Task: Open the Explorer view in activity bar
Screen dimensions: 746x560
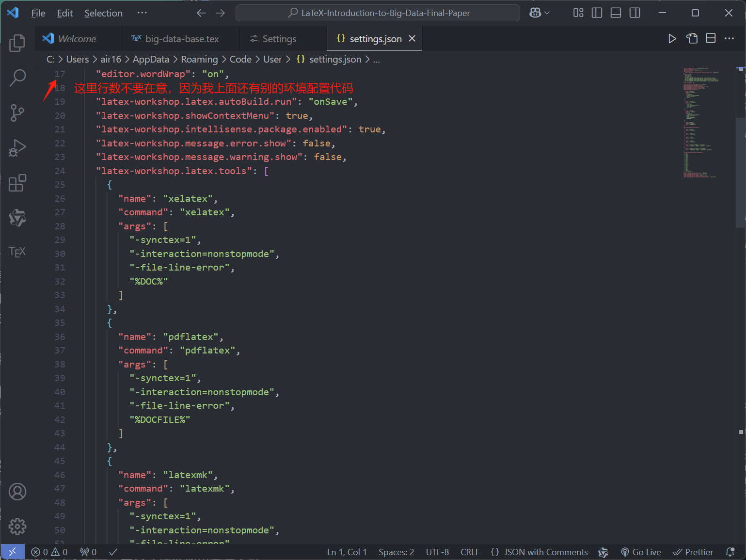Action: 17,43
